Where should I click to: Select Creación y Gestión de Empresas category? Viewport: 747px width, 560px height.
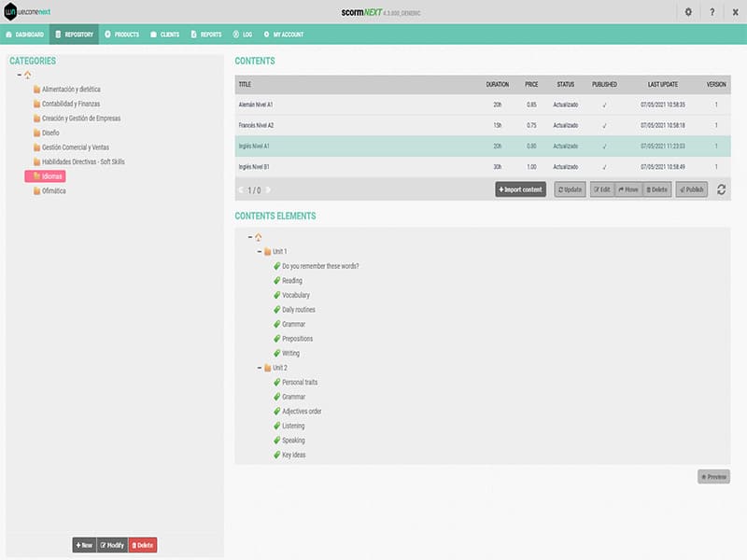(81, 119)
